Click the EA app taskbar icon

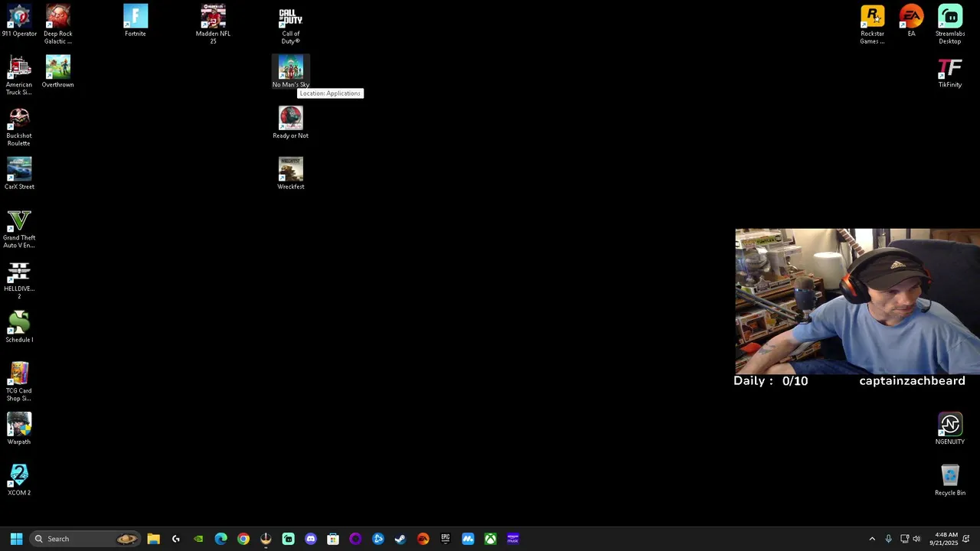point(423,539)
